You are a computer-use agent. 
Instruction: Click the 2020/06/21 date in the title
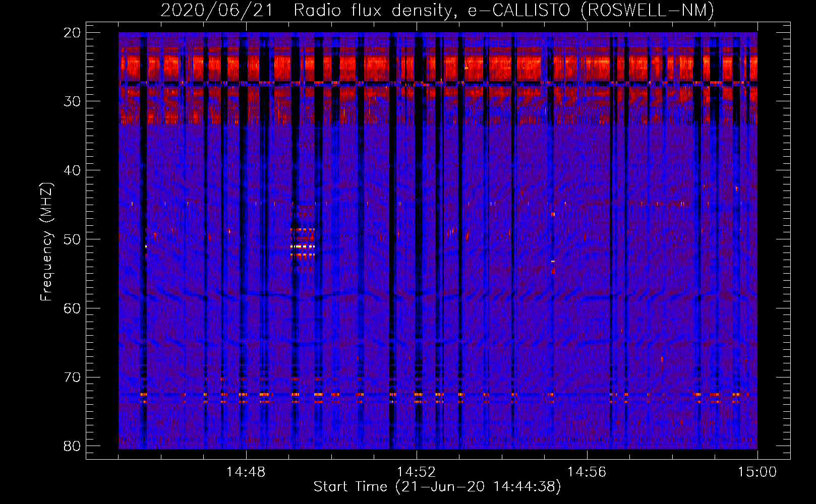(217, 10)
